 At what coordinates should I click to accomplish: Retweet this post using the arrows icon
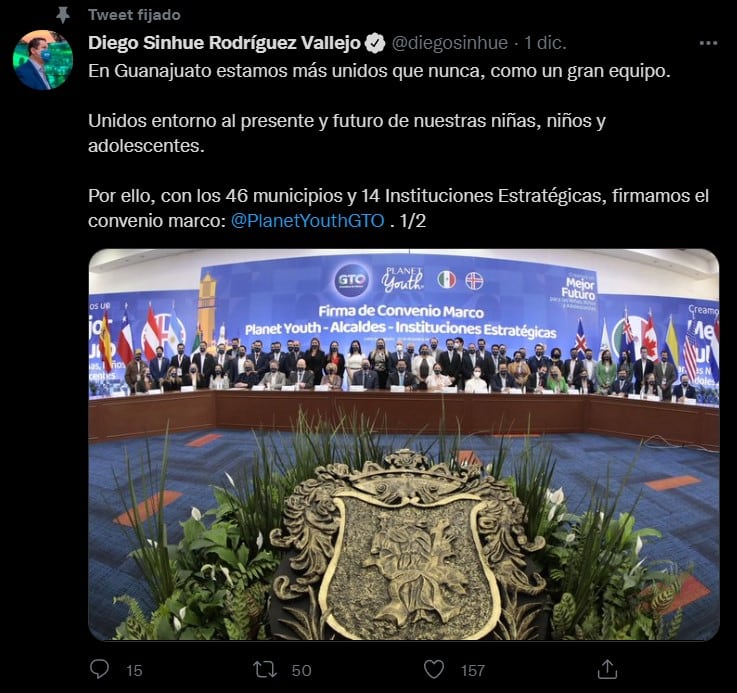point(265,669)
